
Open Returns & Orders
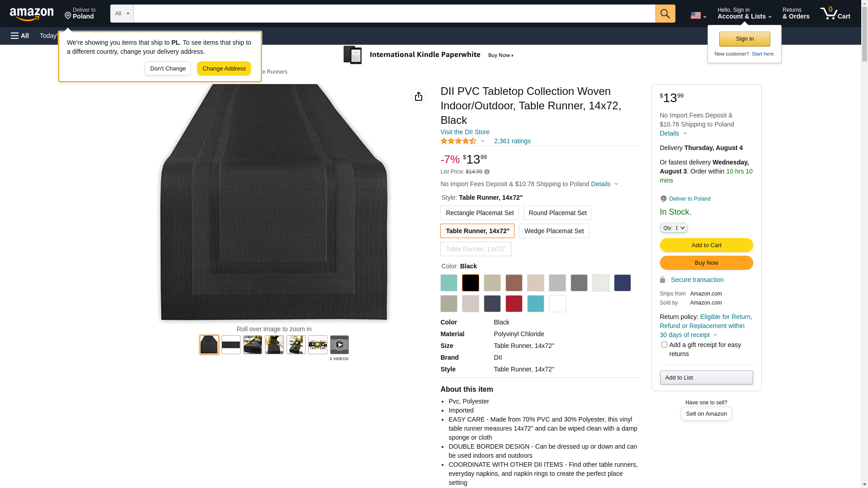point(796,14)
